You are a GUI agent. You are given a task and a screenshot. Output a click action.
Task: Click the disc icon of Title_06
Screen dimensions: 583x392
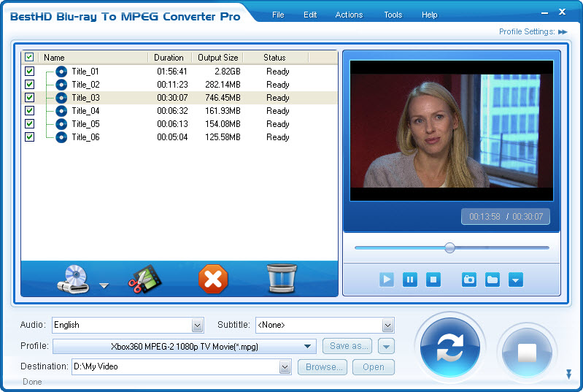coord(61,137)
